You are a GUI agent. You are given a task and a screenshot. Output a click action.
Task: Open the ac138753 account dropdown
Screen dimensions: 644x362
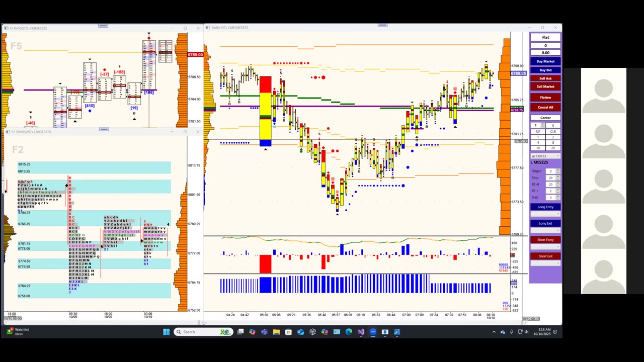pyautogui.click(x=545, y=156)
